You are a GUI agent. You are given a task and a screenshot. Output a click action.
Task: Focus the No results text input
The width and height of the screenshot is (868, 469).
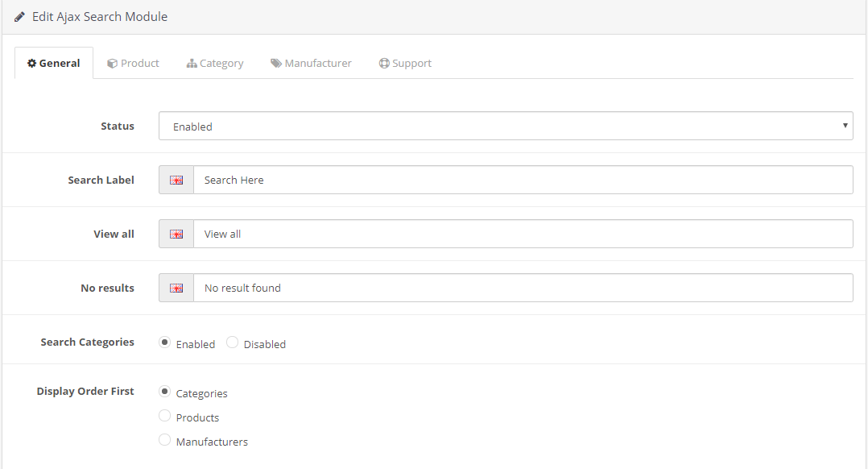tap(523, 288)
